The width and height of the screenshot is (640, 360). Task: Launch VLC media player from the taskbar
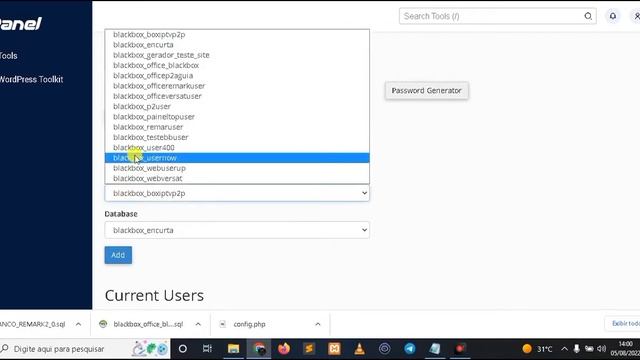pyautogui.click(x=359, y=349)
